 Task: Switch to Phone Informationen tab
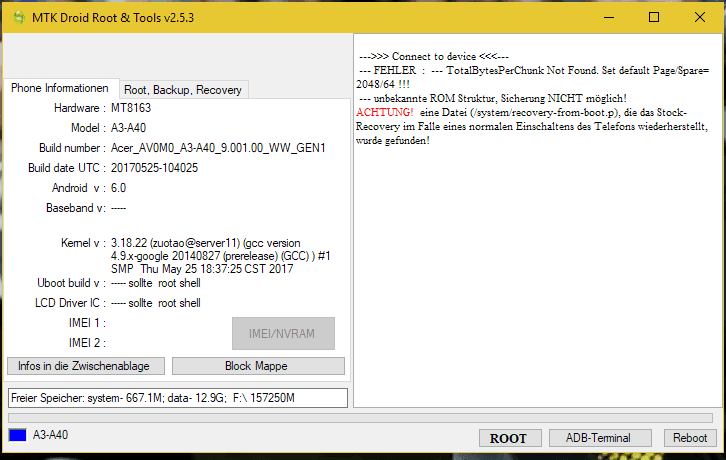(60, 88)
